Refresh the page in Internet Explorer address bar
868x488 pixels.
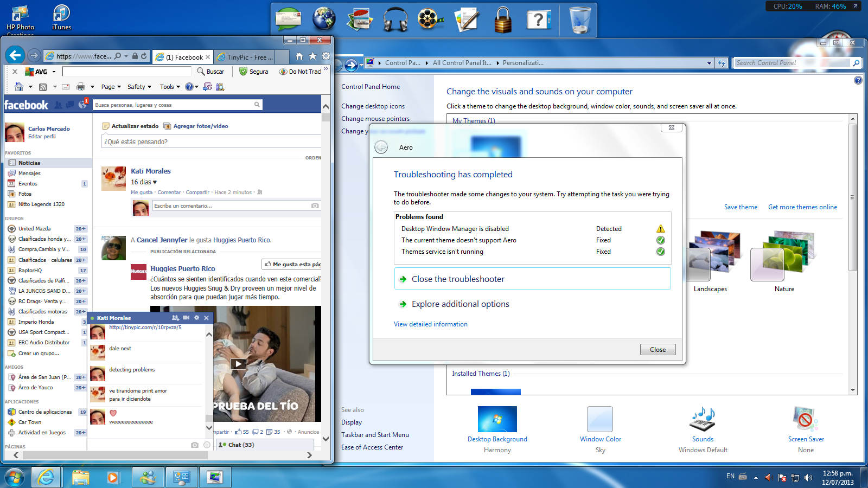coord(144,56)
